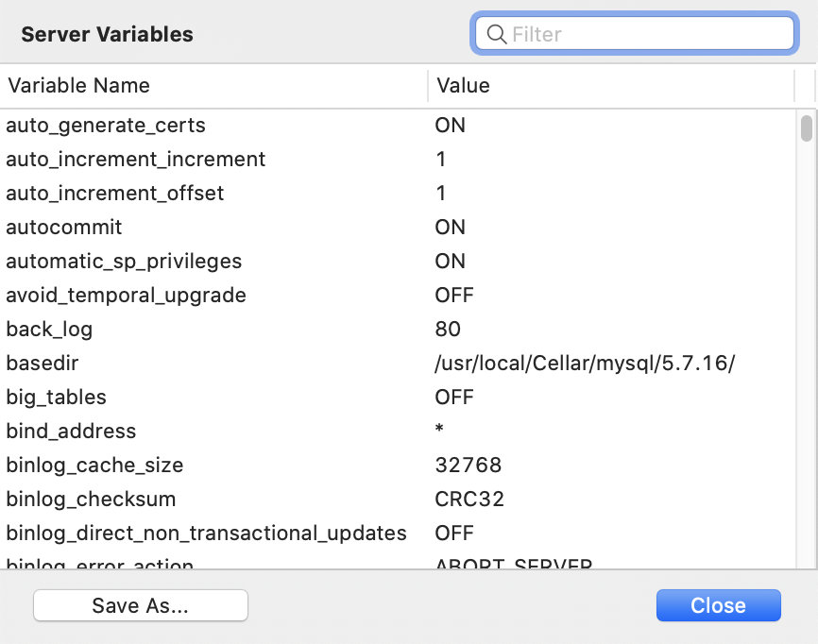Select the auto_generate_certs row

pyautogui.click(x=106, y=126)
